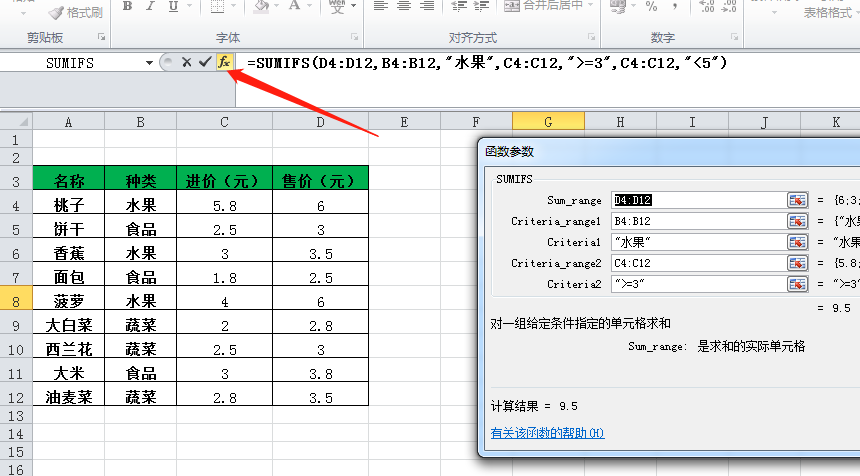This screenshot has width=860, height=476.
Task: Open help link 有关该函数的帮助(H)
Action: (x=547, y=433)
